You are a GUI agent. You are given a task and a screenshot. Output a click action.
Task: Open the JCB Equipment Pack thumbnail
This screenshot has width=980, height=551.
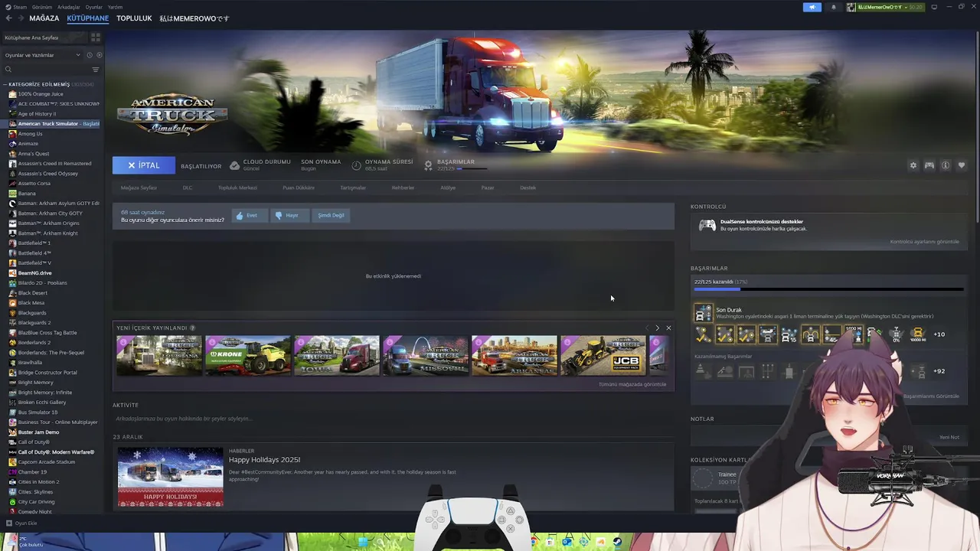click(603, 356)
